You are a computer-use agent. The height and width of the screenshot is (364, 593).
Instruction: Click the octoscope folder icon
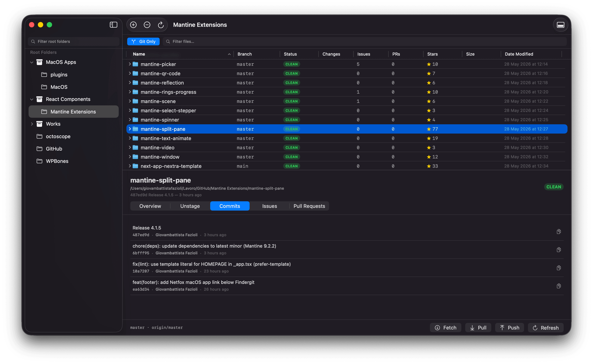pyautogui.click(x=40, y=136)
